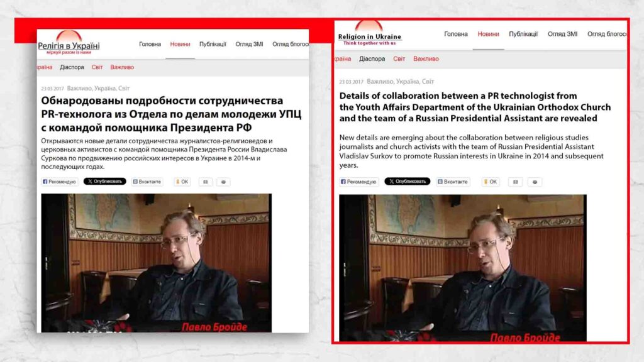Open the English article headline about PR technologist
This screenshot has width=644, height=362.
coord(475,107)
